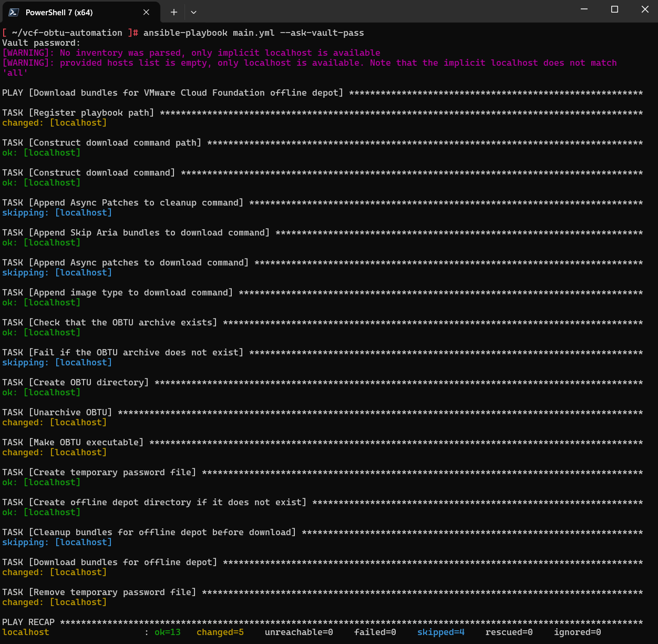The width and height of the screenshot is (658, 644).
Task: Click the TASK Unarchive OBTU heading
Action: point(56,412)
